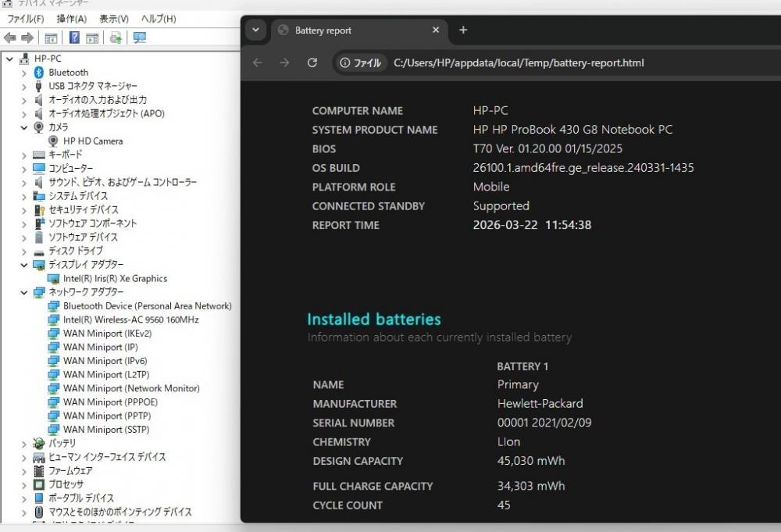Screen dimensions: 781x532
Task: Select Intel(R) Wireless-AC 9560 160MHz adapter
Action: (x=130, y=320)
